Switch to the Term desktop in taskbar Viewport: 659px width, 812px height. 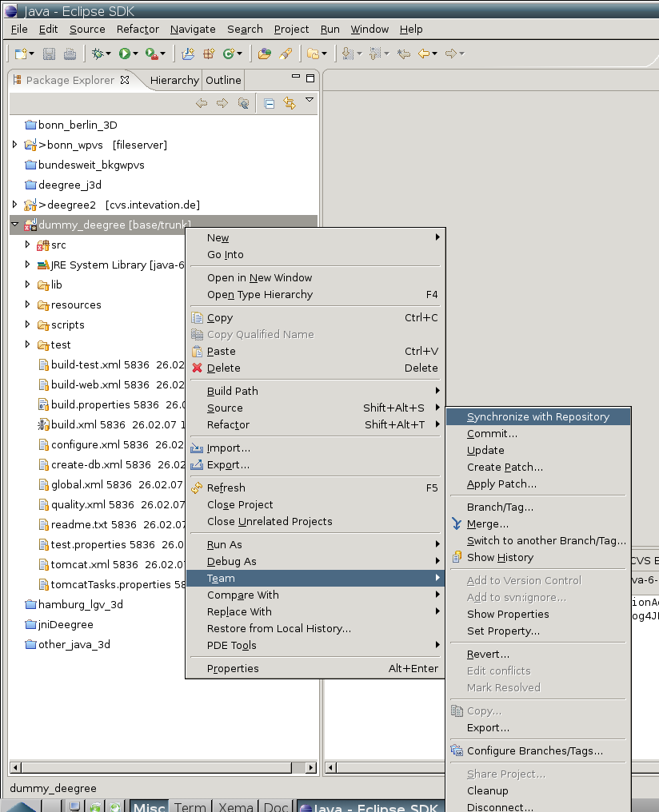tap(190, 806)
